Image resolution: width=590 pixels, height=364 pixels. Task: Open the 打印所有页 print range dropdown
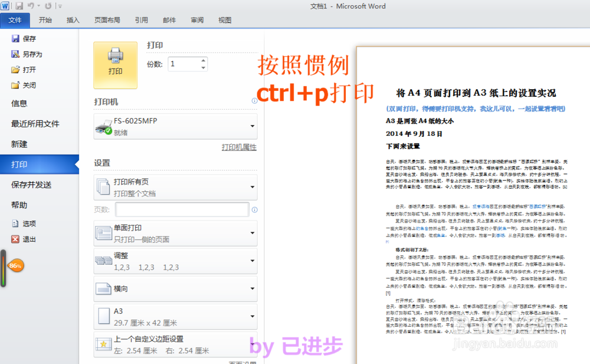(173, 186)
